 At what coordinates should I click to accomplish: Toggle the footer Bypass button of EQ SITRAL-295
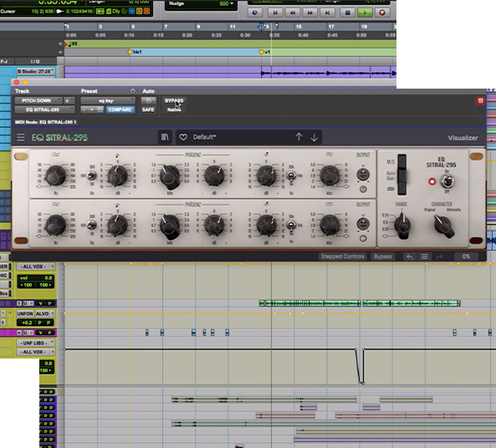[x=383, y=257]
